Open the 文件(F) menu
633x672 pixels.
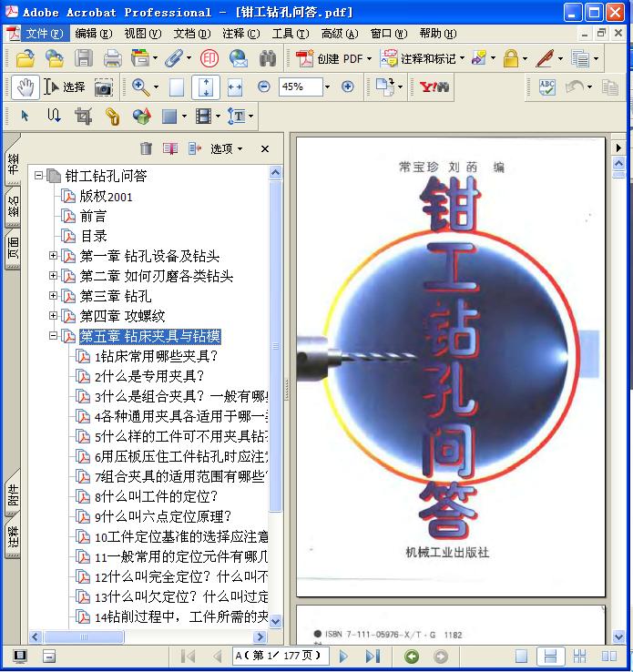(44, 34)
